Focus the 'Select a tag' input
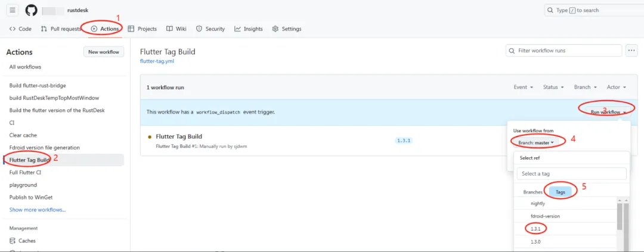 pyautogui.click(x=571, y=173)
